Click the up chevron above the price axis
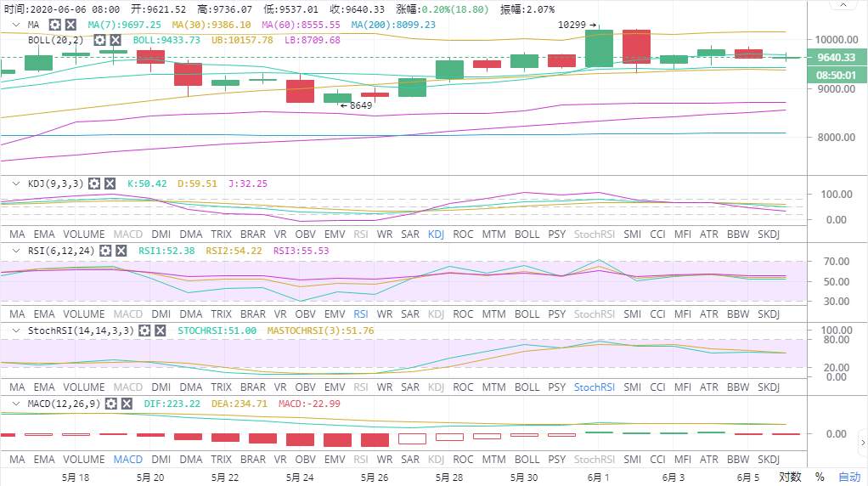The width and height of the screenshot is (868, 486). 843,5
